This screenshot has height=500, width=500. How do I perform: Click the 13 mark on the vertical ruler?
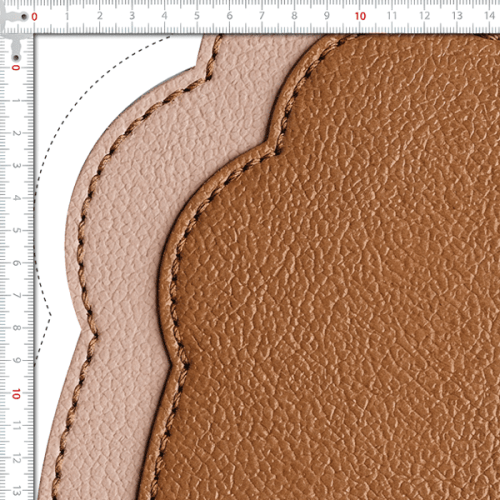pos(16,491)
